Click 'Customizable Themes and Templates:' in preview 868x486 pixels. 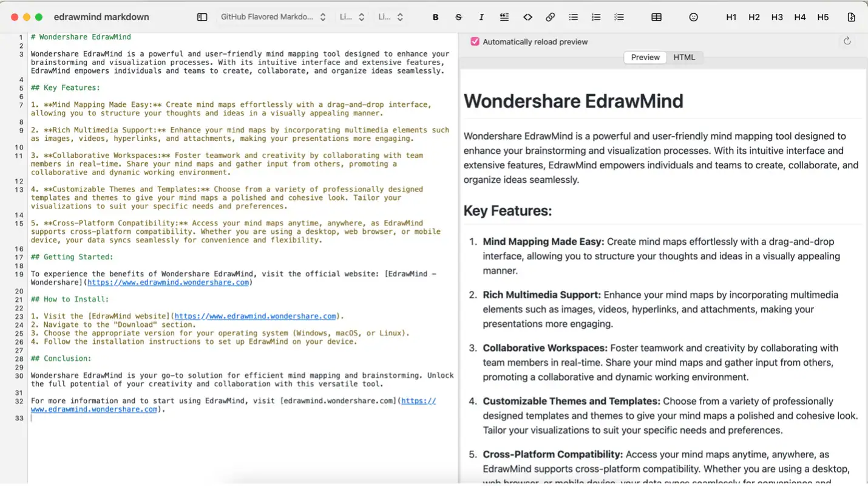point(572,401)
